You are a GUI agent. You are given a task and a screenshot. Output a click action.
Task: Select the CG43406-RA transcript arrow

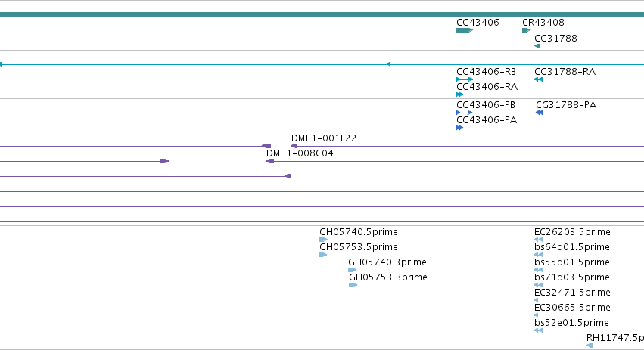pos(459,94)
